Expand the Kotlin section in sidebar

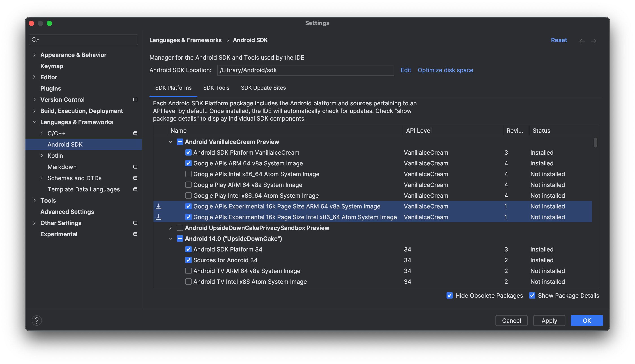click(42, 155)
